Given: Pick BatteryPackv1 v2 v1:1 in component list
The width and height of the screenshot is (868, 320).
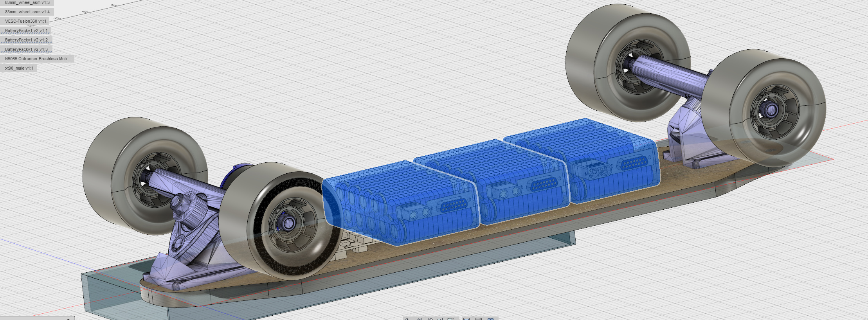Looking at the screenshot, I should tap(26, 31).
